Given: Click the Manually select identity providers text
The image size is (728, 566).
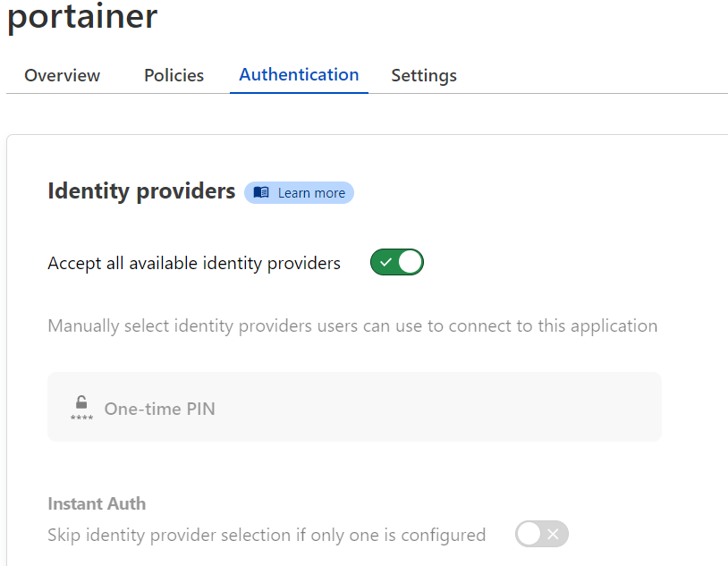Looking at the screenshot, I should (x=352, y=325).
